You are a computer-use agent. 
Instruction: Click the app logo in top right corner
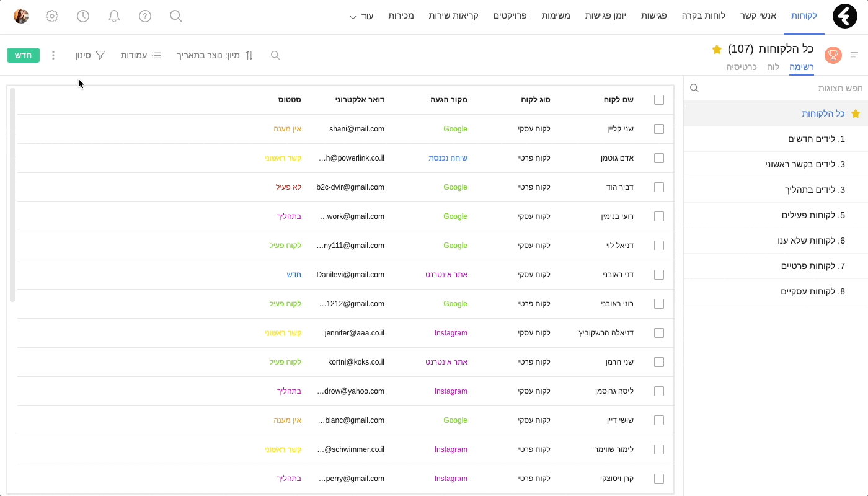844,16
